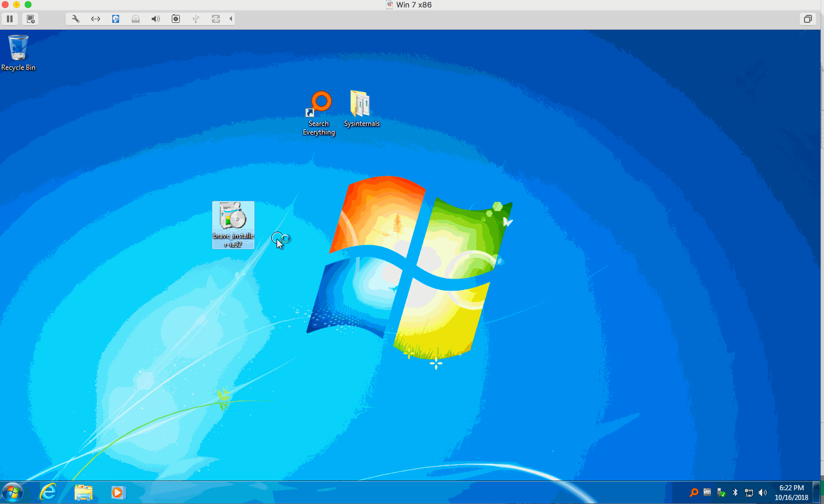Launch Windows Media Player from taskbar

118,492
